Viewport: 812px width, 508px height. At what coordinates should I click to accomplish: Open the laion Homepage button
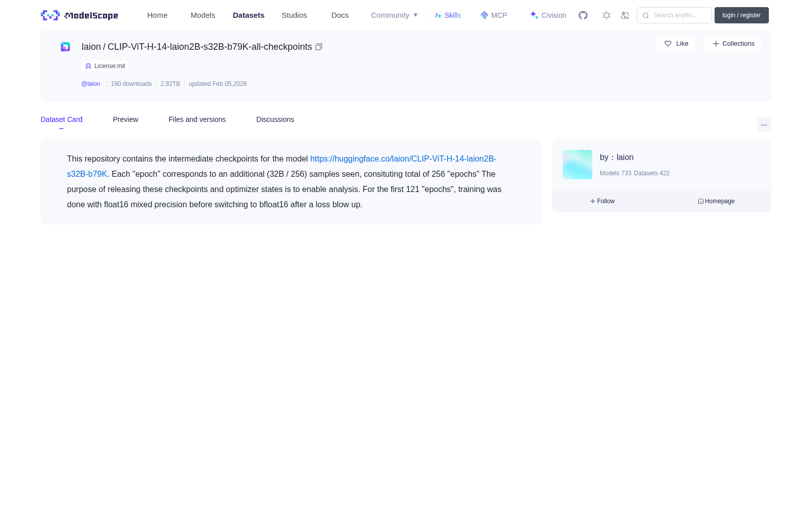[716, 201]
